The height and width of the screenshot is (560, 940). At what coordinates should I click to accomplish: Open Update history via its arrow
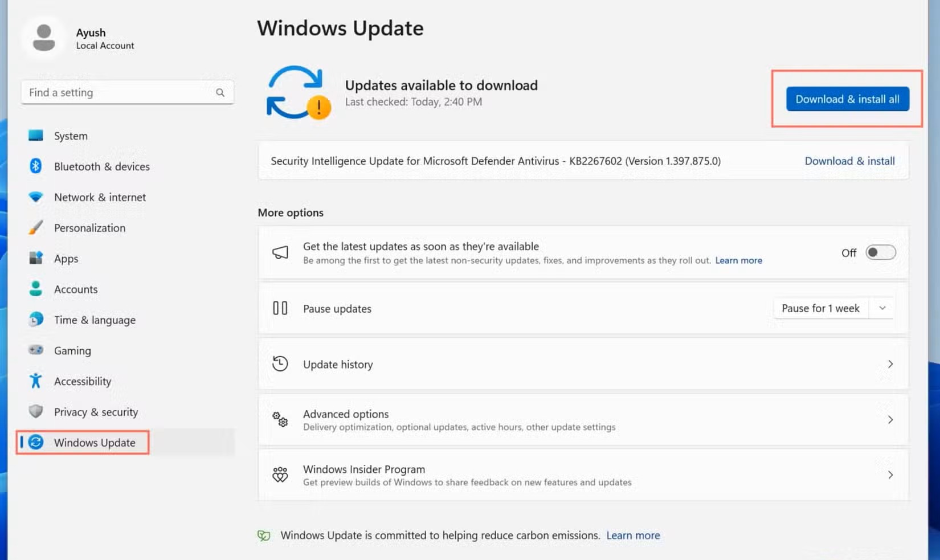click(890, 364)
